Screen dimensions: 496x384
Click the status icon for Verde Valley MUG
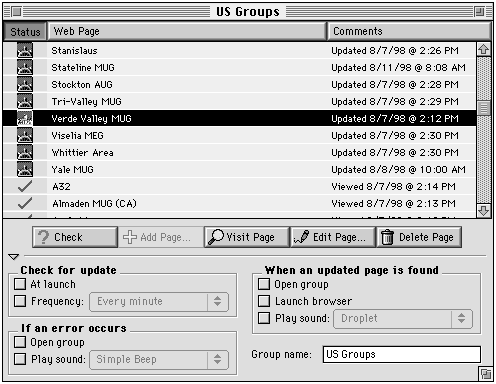[25, 118]
